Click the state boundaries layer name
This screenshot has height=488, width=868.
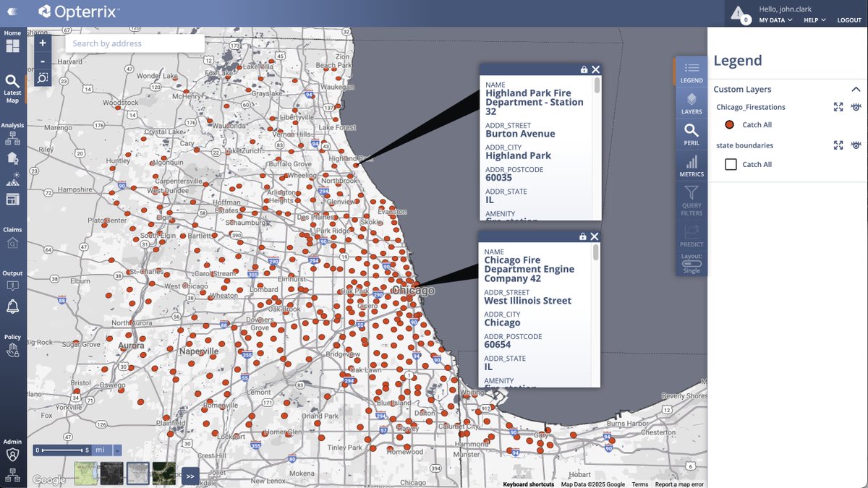coord(744,145)
